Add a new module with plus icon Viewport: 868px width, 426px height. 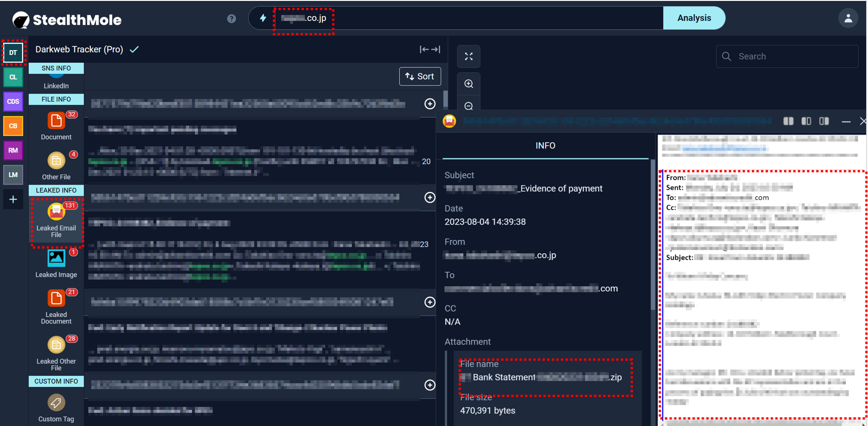click(13, 199)
